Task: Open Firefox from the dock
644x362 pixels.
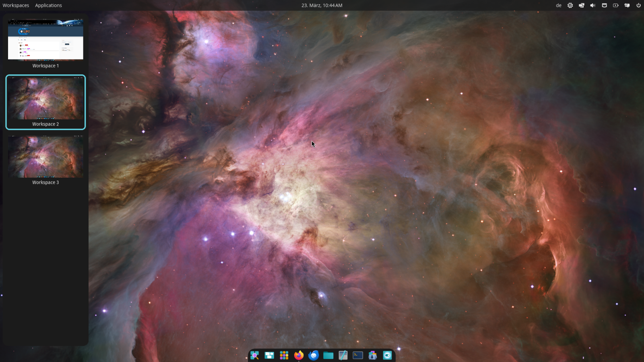Action: 299,355
